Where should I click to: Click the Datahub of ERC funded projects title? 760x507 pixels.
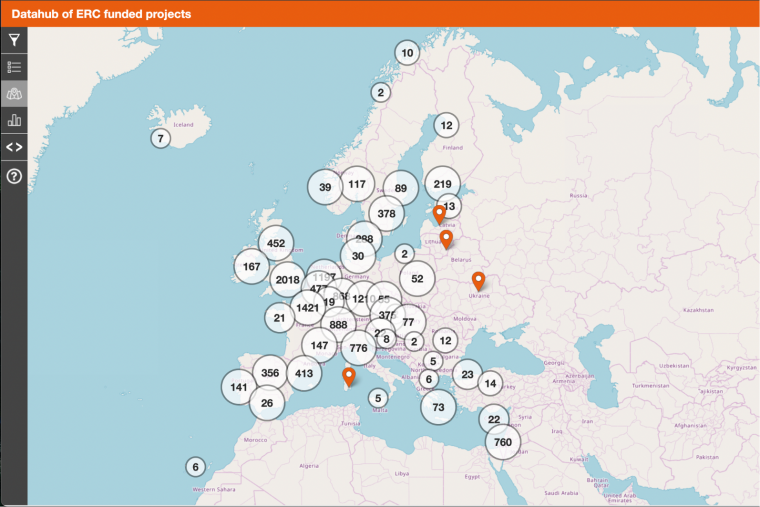click(101, 14)
